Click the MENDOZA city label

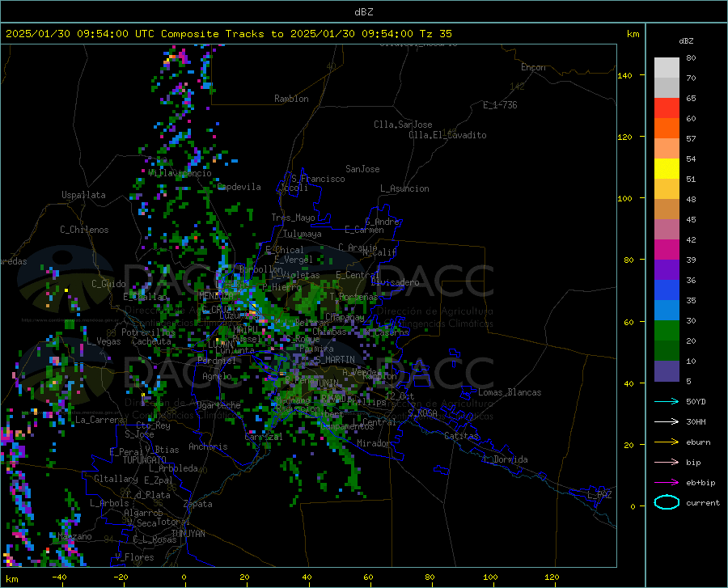pyautogui.click(x=216, y=296)
